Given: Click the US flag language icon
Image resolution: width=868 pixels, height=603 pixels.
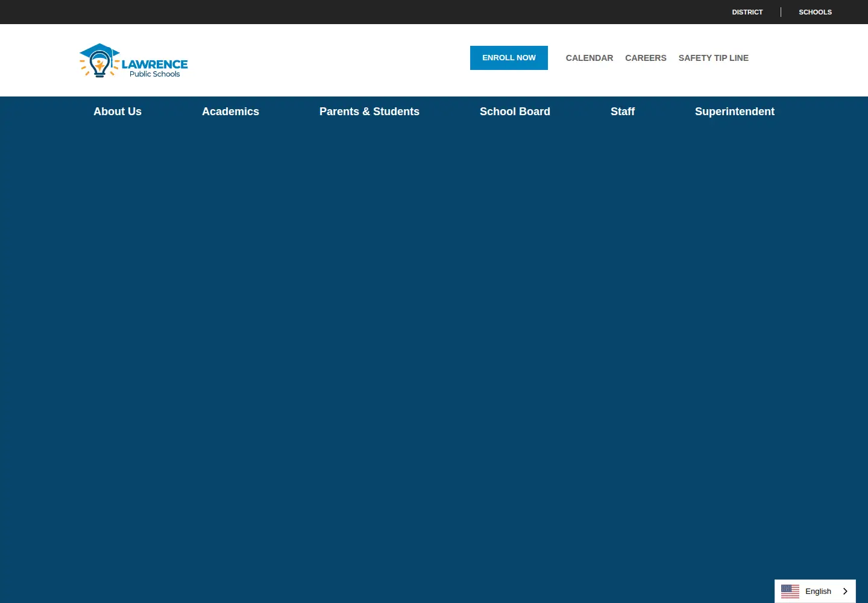Looking at the screenshot, I should coord(790,592).
